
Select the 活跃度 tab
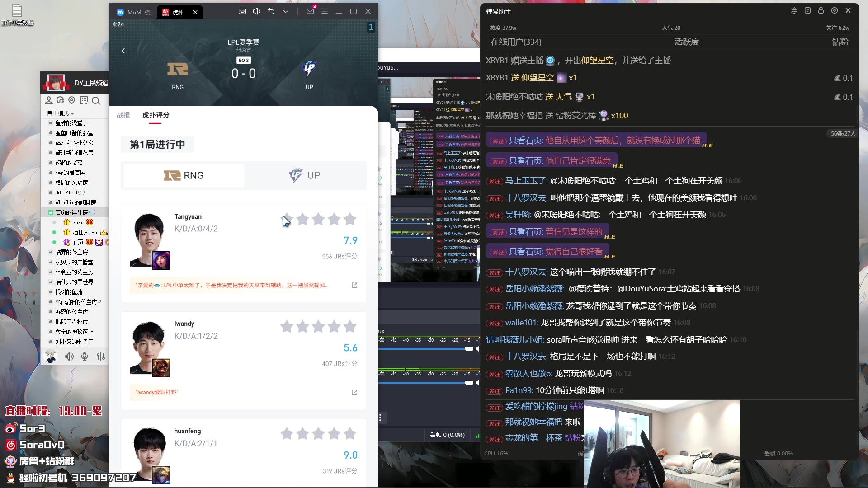[x=687, y=42]
